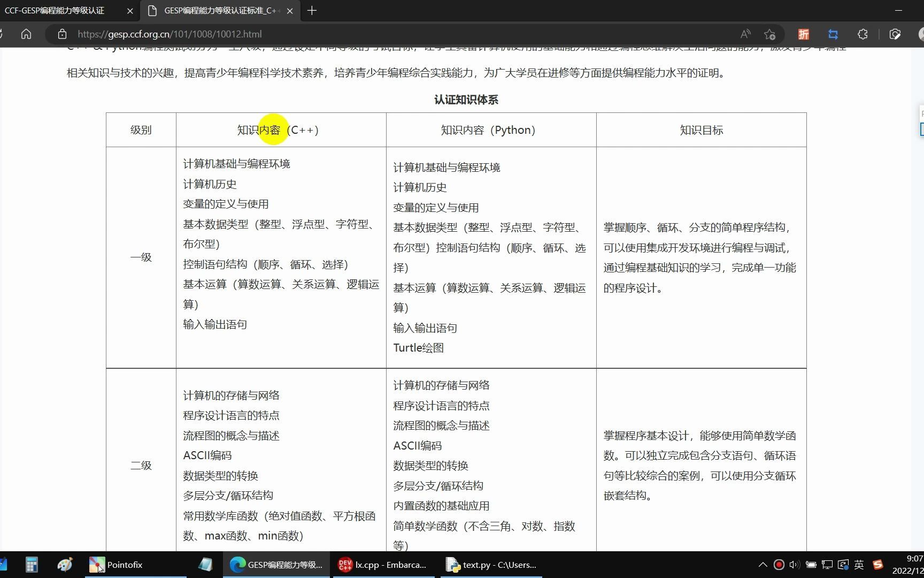
Task: Open the volume speaker tray icon
Action: tap(795, 565)
